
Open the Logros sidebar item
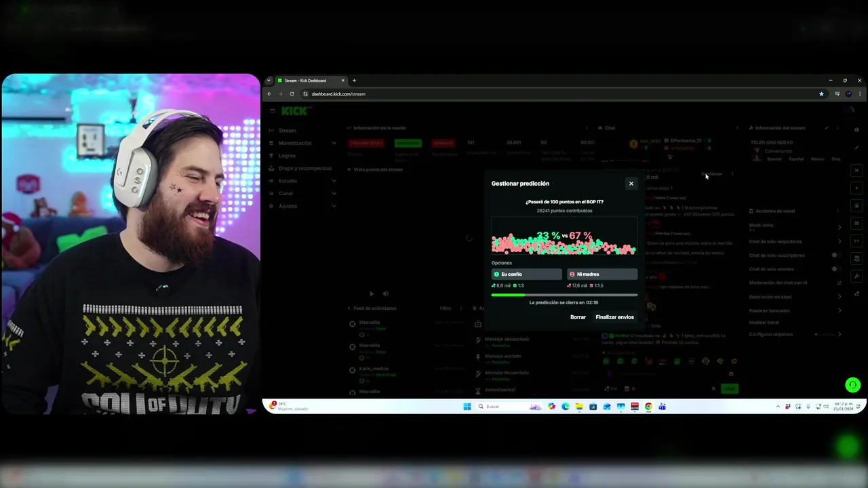[287, 156]
